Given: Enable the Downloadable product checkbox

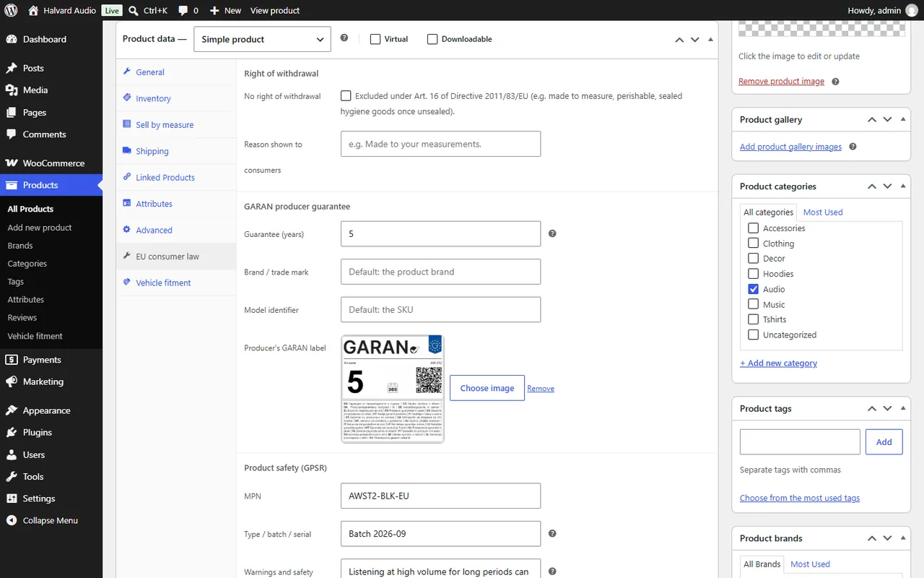Looking at the screenshot, I should pyautogui.click(x=432, y=39).
